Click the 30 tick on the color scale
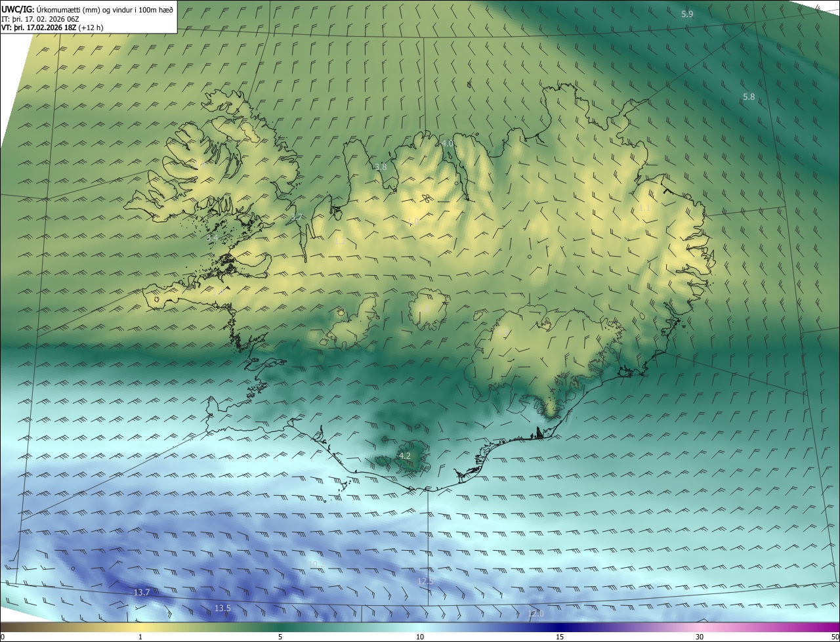 click(700, 637)
